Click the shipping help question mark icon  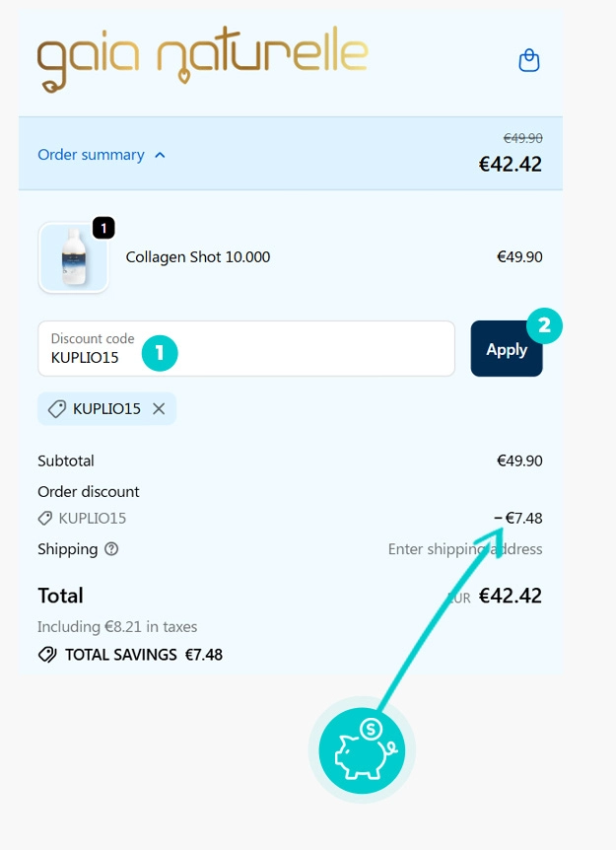[x=111, y=549]
